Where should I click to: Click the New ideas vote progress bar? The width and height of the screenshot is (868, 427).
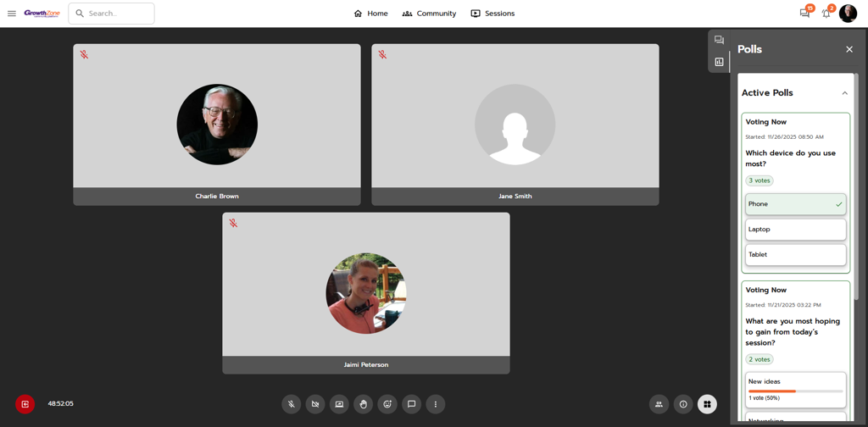tap(795, 391)
